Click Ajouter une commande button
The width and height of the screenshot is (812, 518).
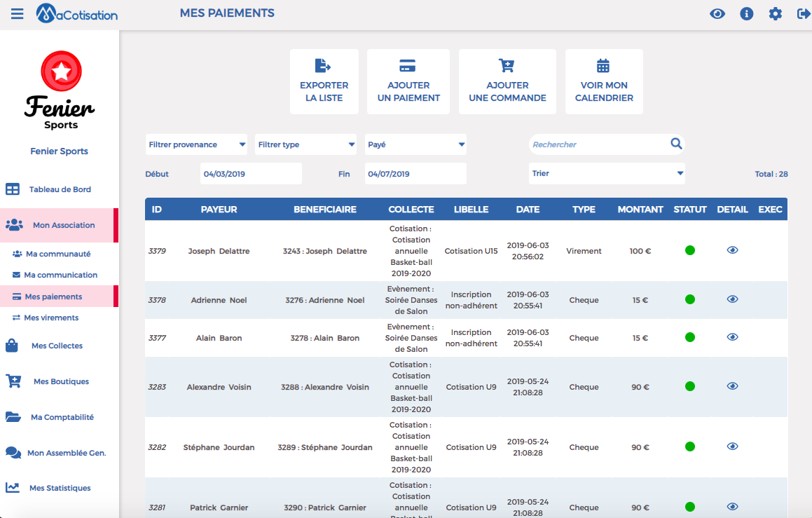coord(507,82)
